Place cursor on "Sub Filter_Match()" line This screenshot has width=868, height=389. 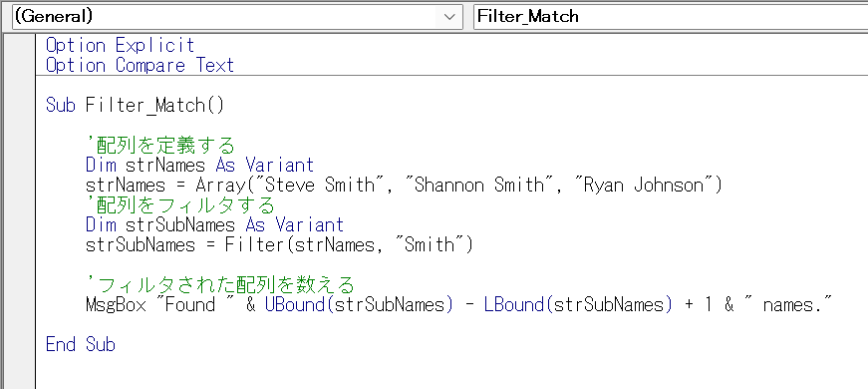click(136, 106)
